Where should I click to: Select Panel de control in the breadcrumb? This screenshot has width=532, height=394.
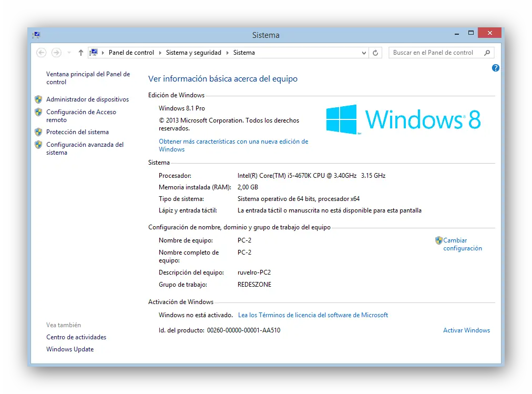pos(131,53)
